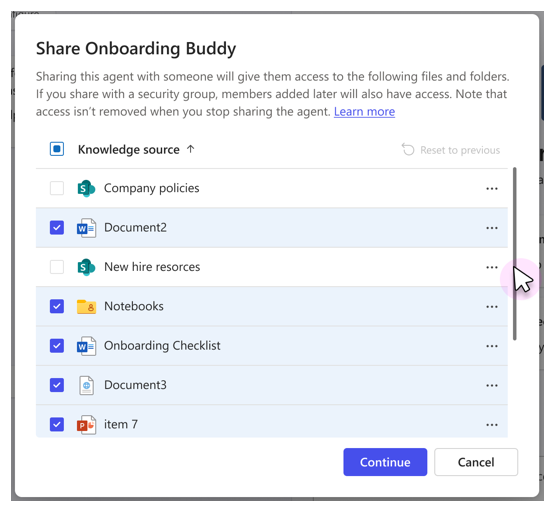The width and height of the screenshot is (553, 512).
Task: Click the sort ascending arrow on Knowledge source
Action: 191,149
